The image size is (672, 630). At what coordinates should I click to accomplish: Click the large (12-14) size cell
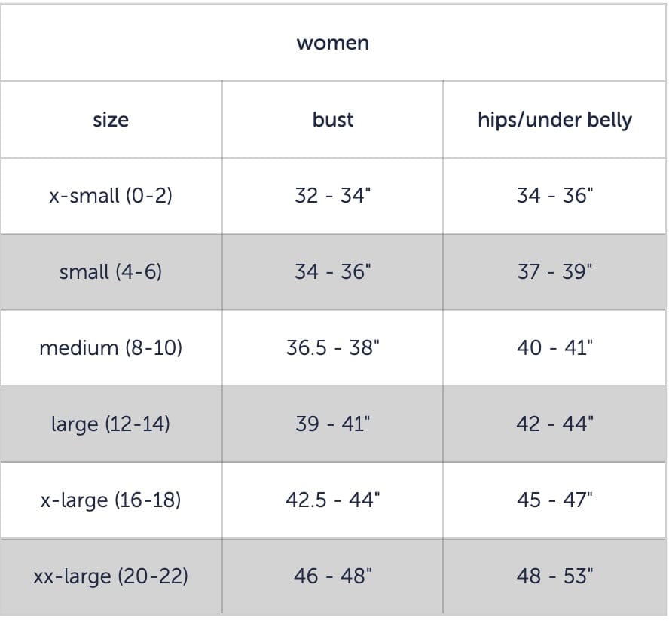pyautogui.click(x=111, y=424)
